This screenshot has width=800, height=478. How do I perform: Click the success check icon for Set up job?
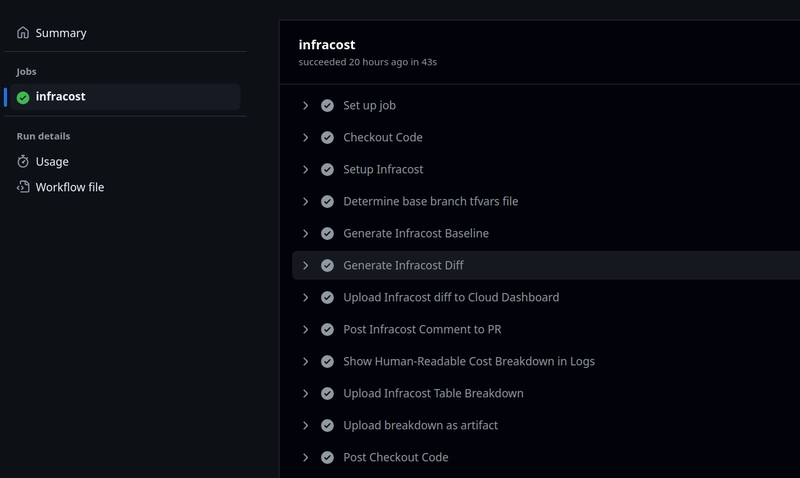327,106
